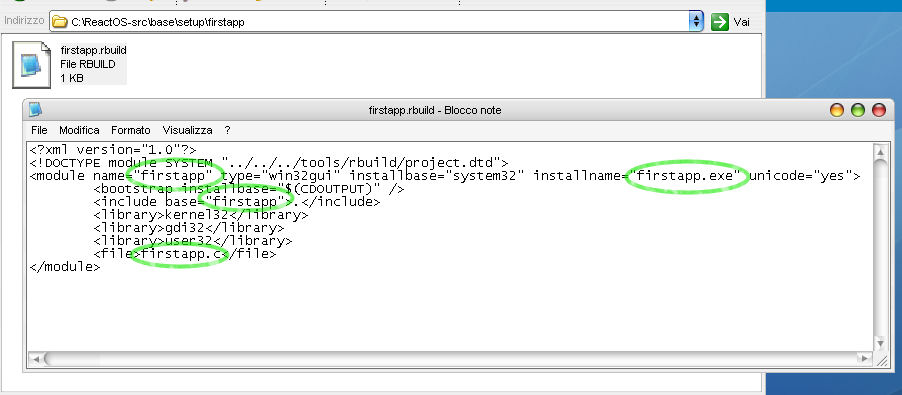
Task: Open the Visualizza menu
Action: pos(188,131)
